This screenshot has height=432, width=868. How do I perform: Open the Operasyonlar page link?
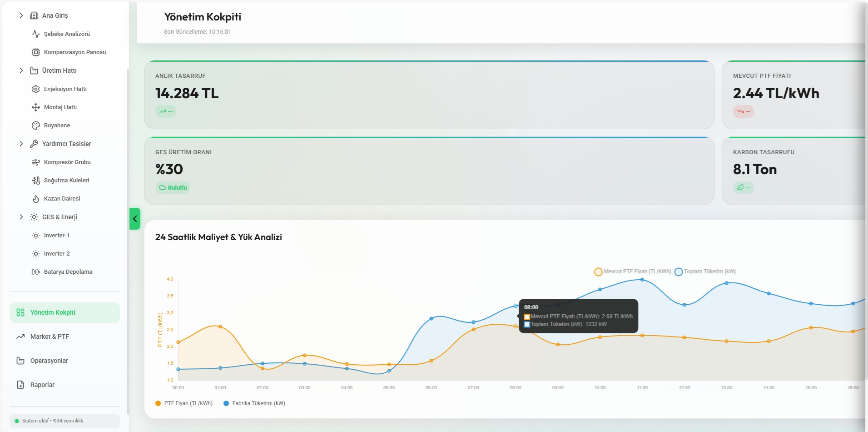pyautogui.click(x=49, y=361)
